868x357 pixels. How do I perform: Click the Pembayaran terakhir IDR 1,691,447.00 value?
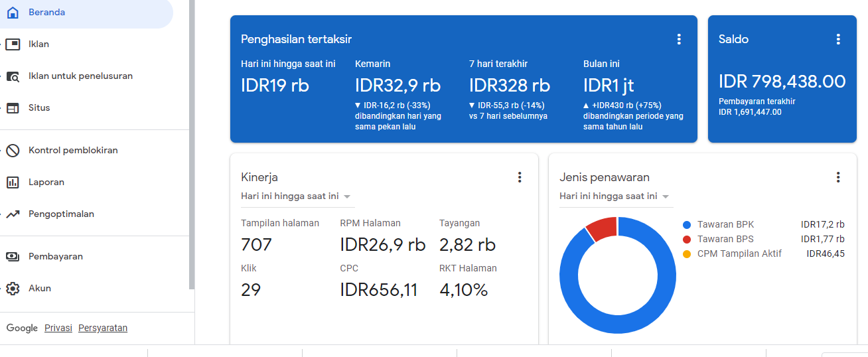[x=751, y=112]
